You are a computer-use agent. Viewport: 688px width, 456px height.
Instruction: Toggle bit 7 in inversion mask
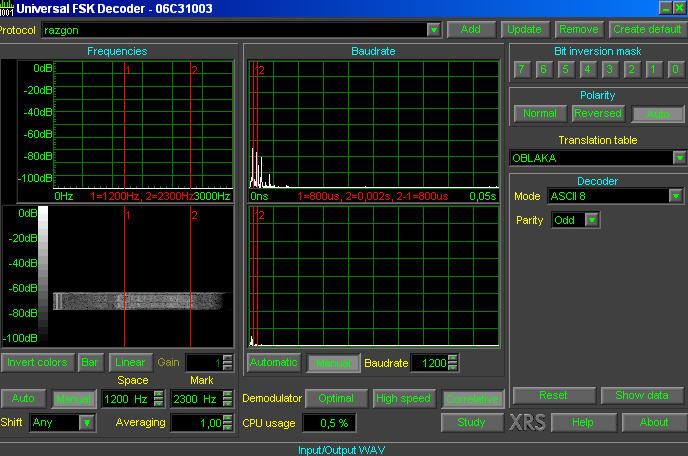coord(522,69)
